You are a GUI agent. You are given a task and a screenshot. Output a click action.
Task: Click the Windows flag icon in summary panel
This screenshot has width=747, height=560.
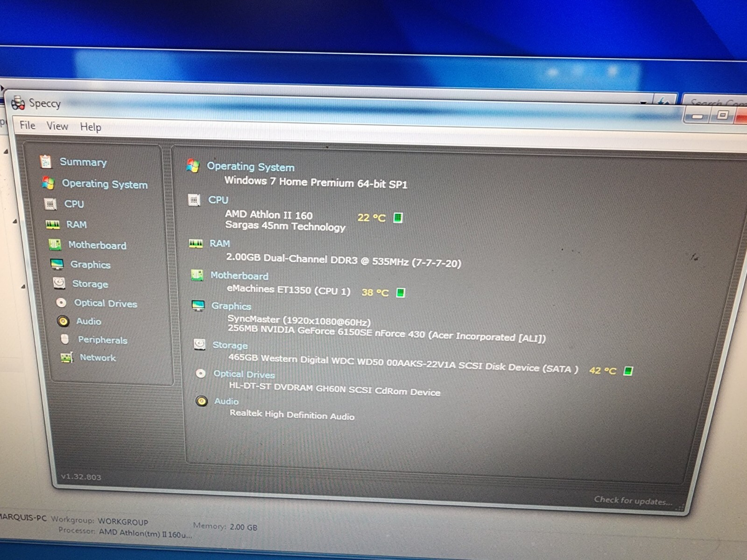(193, 165)
